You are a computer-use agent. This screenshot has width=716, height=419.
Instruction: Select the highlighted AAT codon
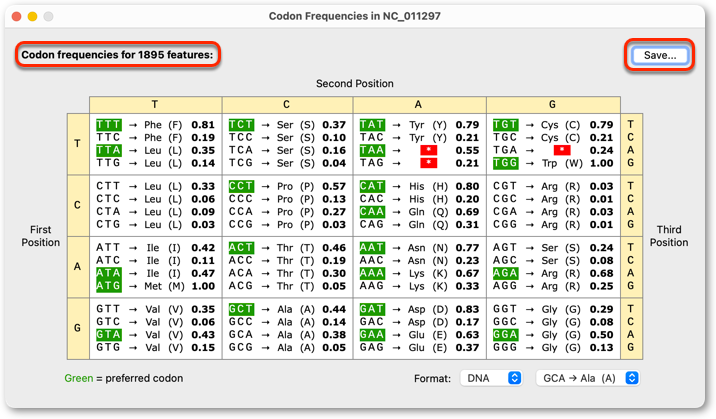[372, 247]
